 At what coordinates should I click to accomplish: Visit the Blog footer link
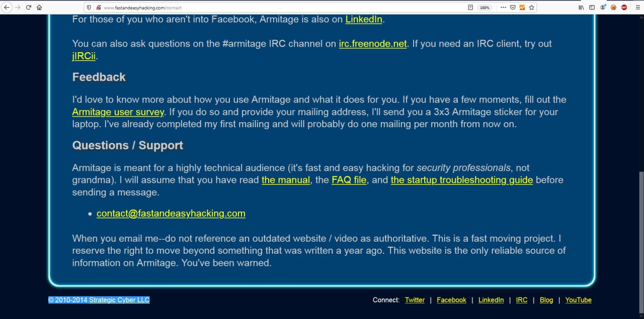(546, 300)
